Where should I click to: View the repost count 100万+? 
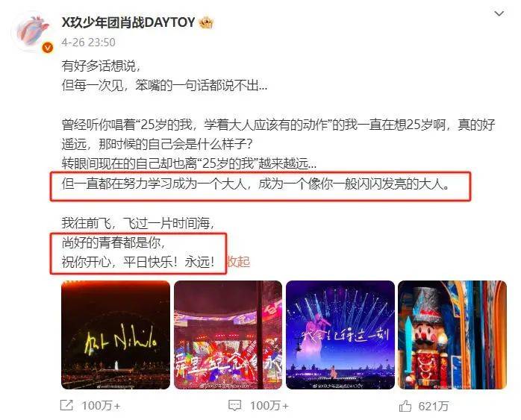101,406
